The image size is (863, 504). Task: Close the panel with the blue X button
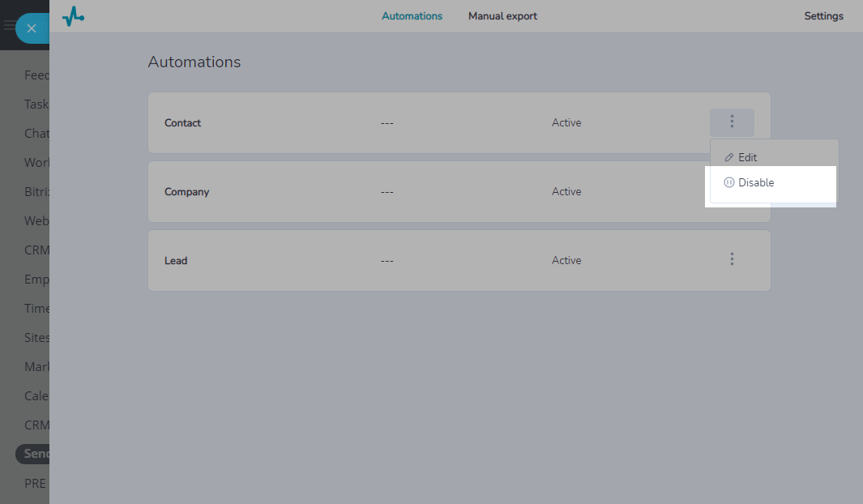tap(31, 28)
